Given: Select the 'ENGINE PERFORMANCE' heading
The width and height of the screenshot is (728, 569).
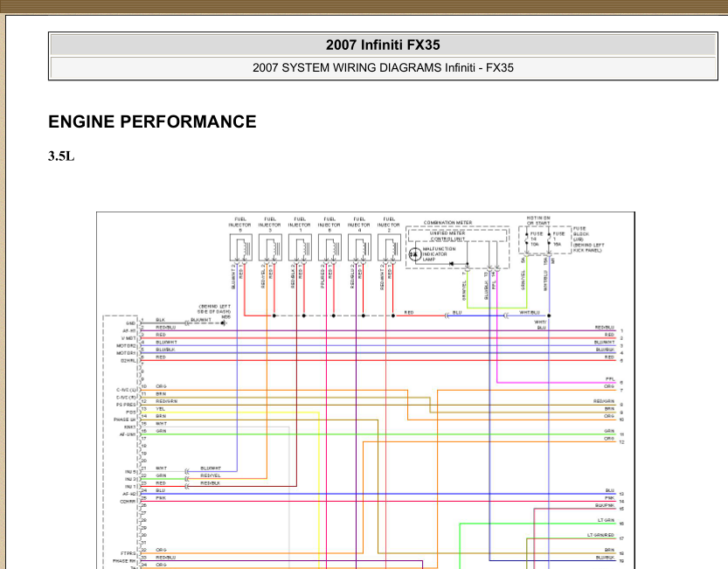Looking at the screenshot, I should [152, 121].
